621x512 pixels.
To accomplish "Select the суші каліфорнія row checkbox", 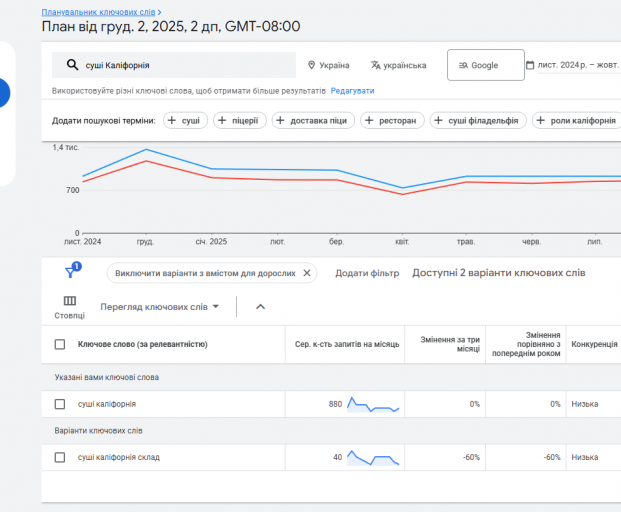I will (60, 404).
